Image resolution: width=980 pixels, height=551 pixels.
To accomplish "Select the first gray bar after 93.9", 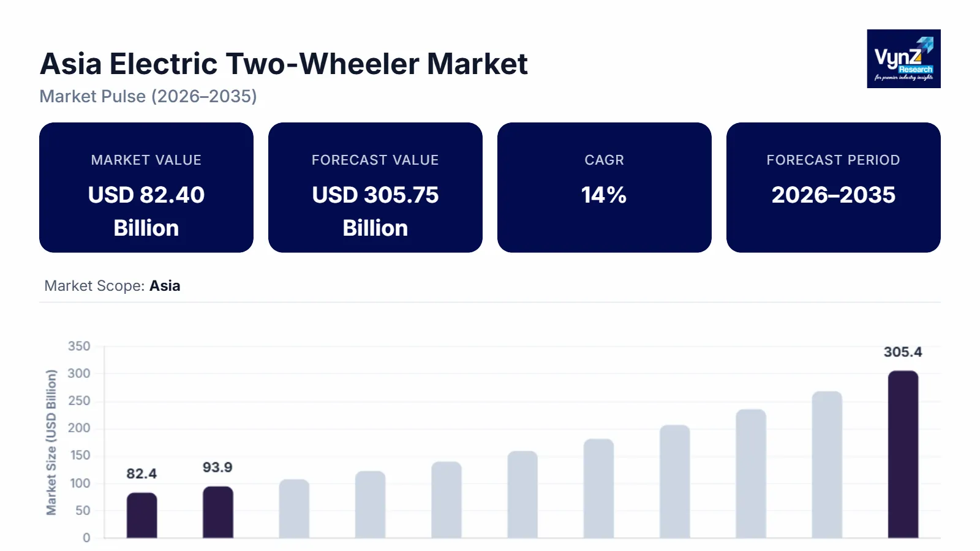I will (x=294, y=509).
